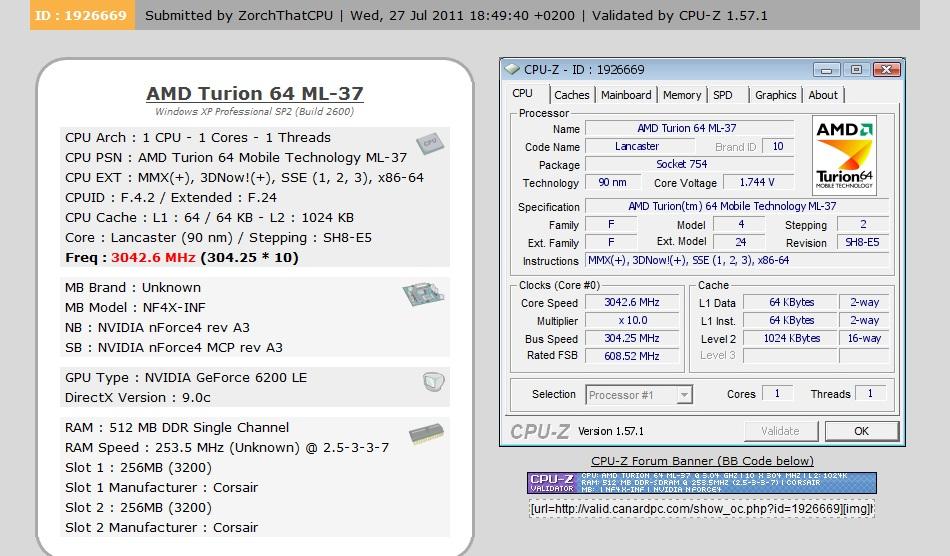The height and width of the screenshot is (556, 950).
Task: Switch to the Graphics tab
Action: (776, 95)
